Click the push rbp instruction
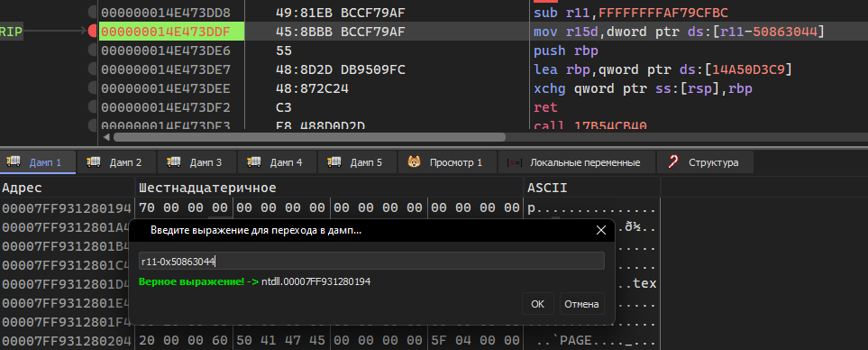868x350 pixels. click(x=566, y=51)
